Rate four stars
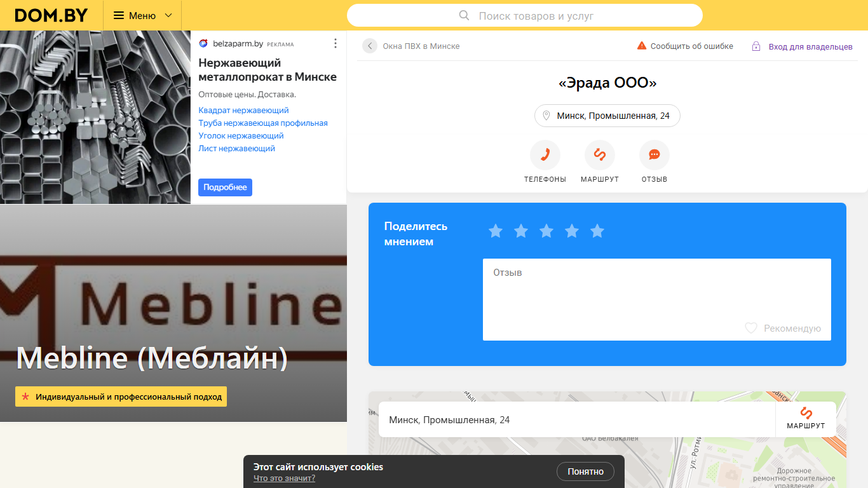The width and height of the screenshot is (868, 488). (x=572, y=231)
